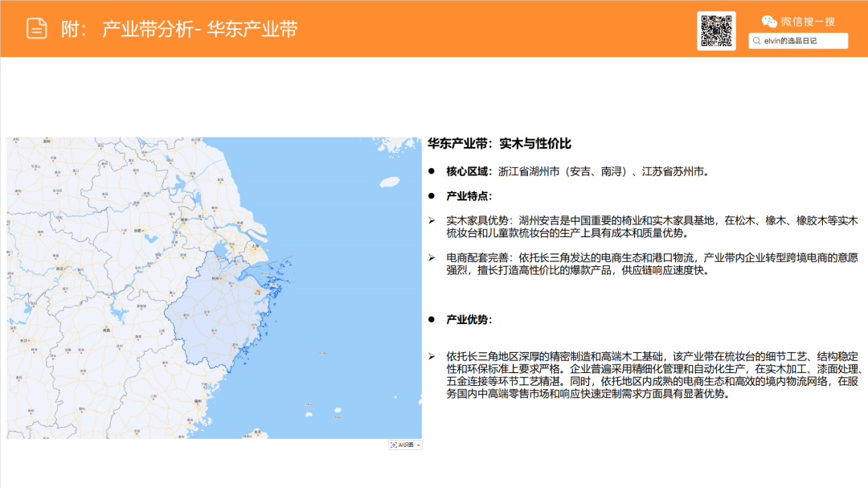The image size is (868, 488).
Task: Click the heading 华东产业带：实木与性价比
Action: click(x=502, y=144)
